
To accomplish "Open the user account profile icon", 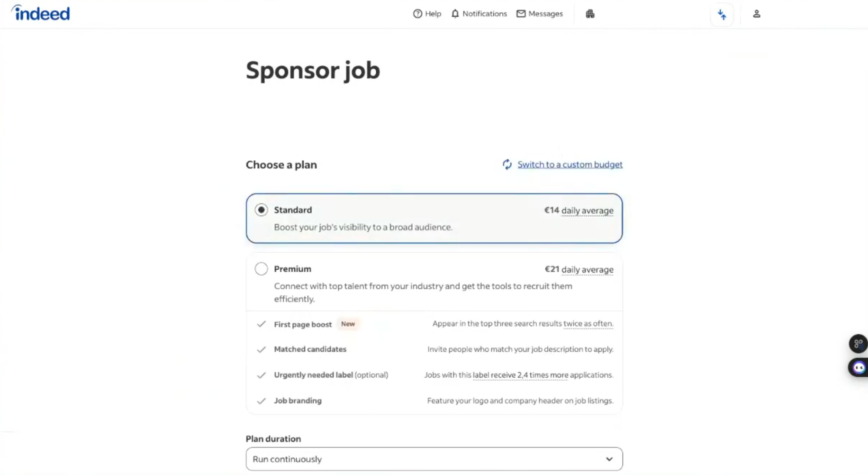I will pos(756,14).
